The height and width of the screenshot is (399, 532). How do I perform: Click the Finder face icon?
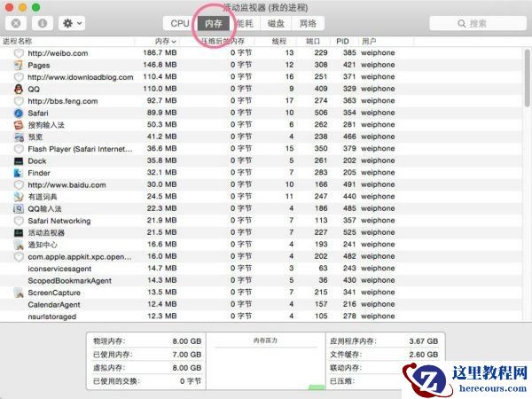tap(19, 173)
